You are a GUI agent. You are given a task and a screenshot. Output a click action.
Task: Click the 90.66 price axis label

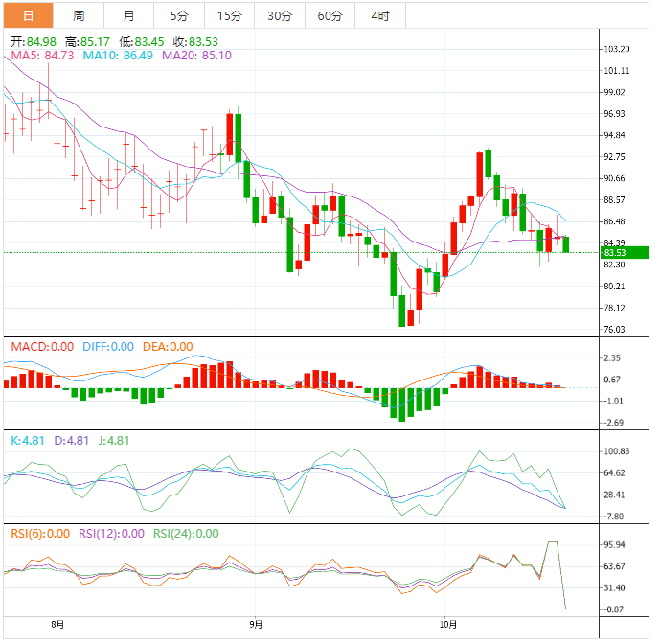tap(614, 178)
